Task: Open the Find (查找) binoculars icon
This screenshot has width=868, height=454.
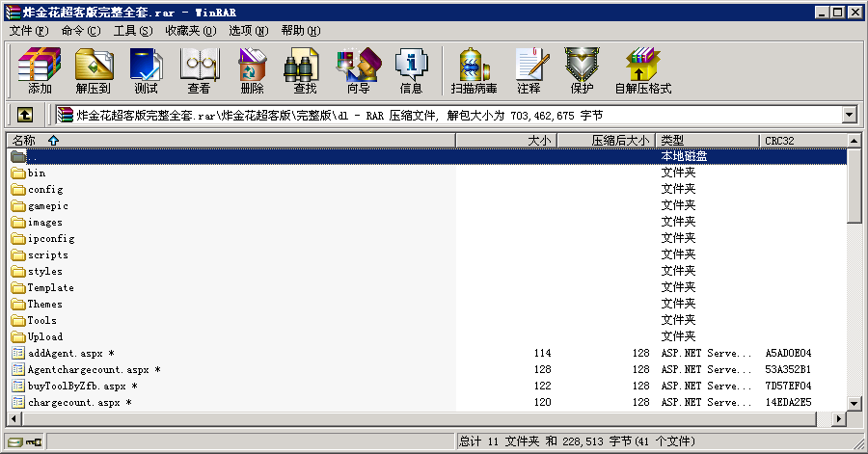Action: tap(305, 70)
